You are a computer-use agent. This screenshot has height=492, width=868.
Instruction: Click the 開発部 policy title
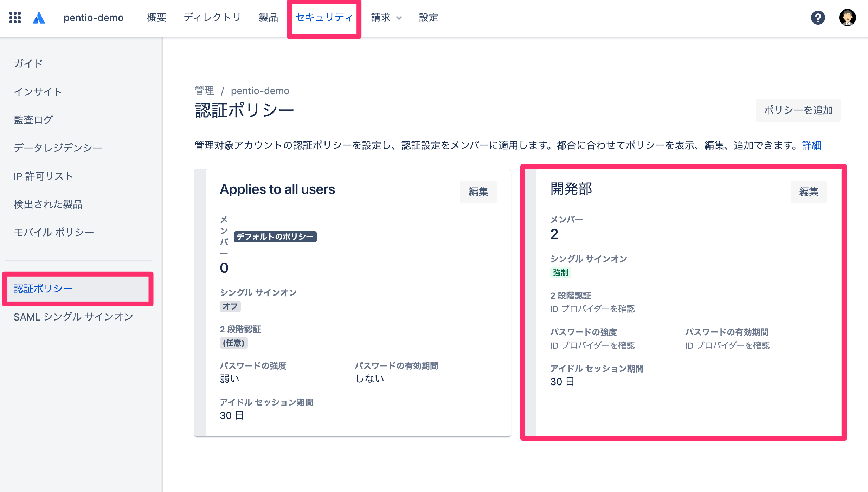point(571,189)
